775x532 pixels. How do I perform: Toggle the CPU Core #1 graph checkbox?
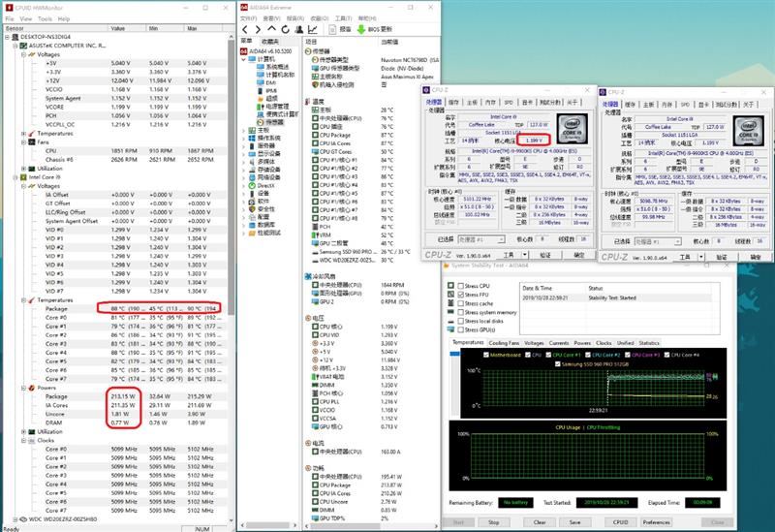(x=548, y=355)
